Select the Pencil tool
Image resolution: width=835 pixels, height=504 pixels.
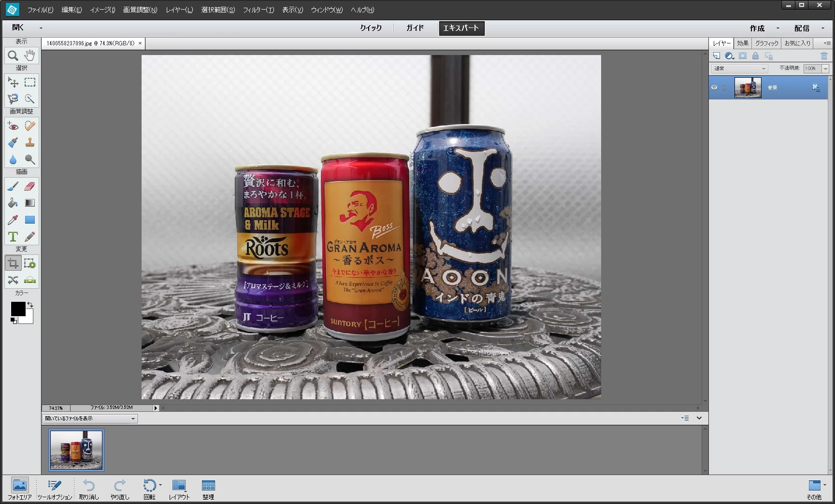tap(30, 237)
